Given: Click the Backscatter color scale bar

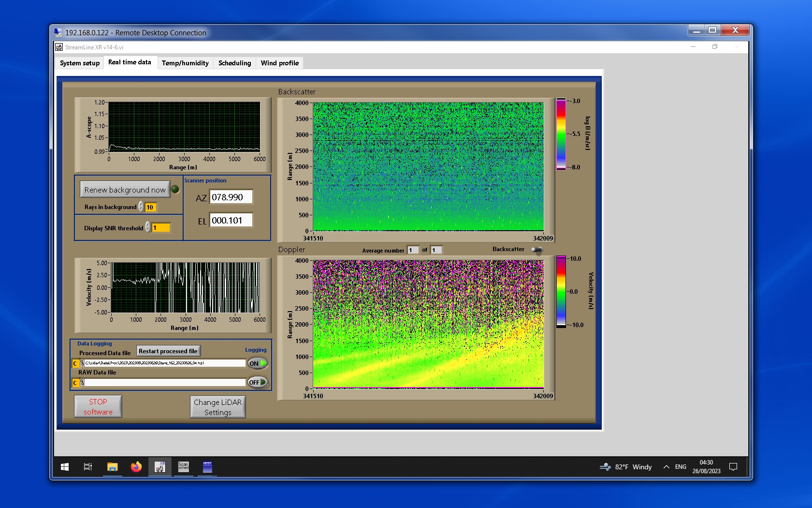Looking at the screenshot, I should coord(561,134).
